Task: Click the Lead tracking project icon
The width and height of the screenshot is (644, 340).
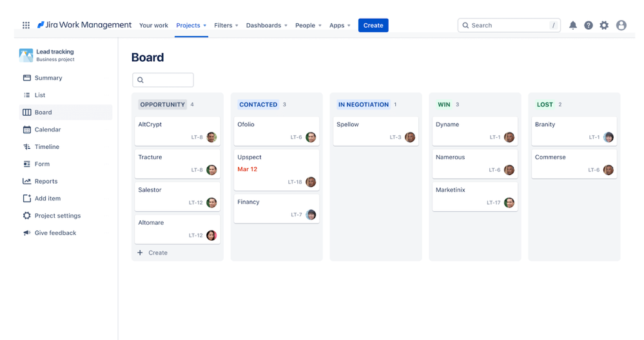Action: (x=26, y=55)
